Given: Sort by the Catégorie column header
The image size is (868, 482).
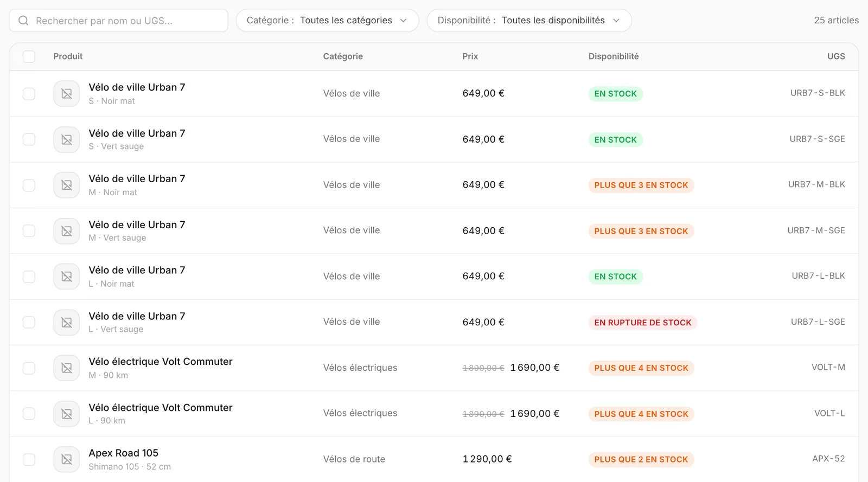Looking at the screenshot, I should click(343, 56).
